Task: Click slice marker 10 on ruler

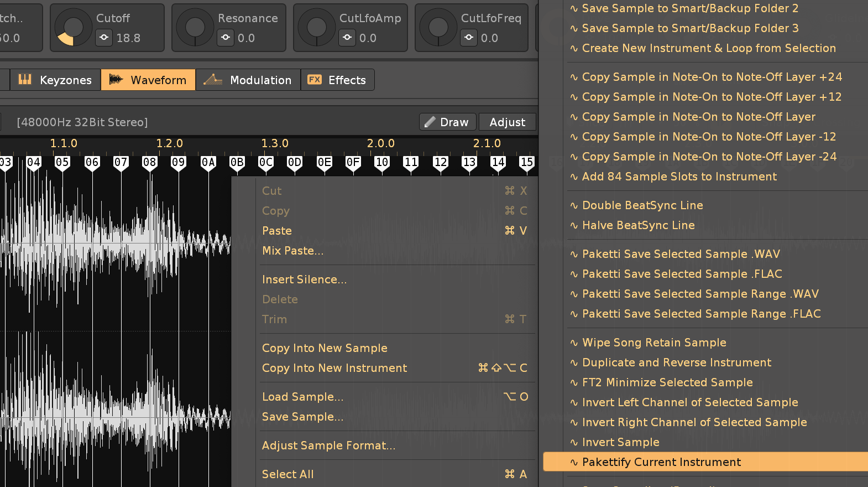Action: pos(381,163)
